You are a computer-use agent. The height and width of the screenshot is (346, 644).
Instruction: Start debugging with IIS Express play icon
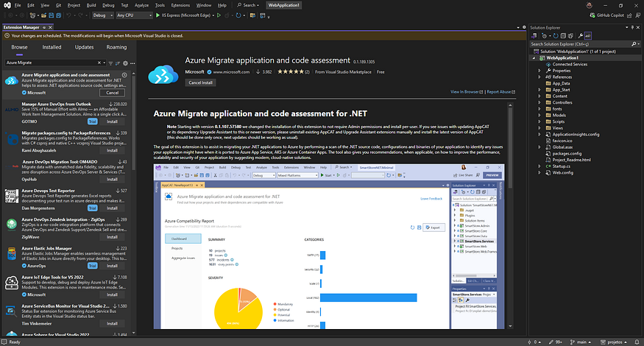click(x=158, y=15)
